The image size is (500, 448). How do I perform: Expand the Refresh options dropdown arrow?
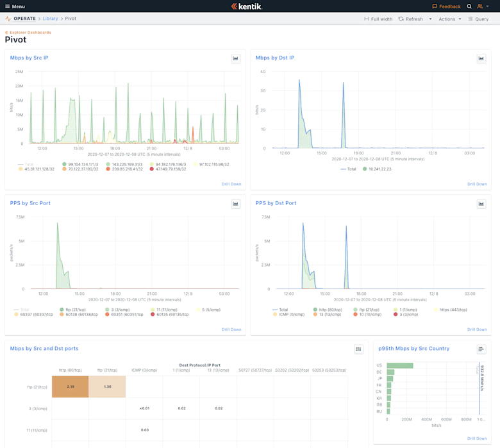coord(430,19)
